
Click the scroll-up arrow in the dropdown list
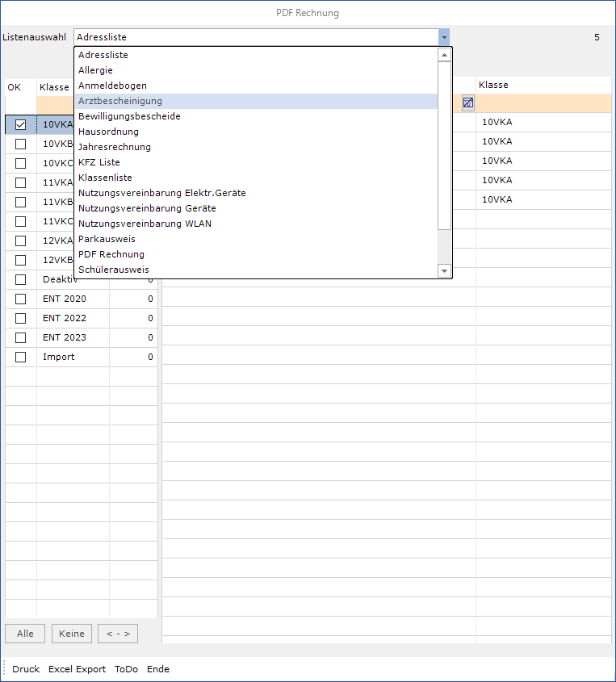tap(444, 55)
